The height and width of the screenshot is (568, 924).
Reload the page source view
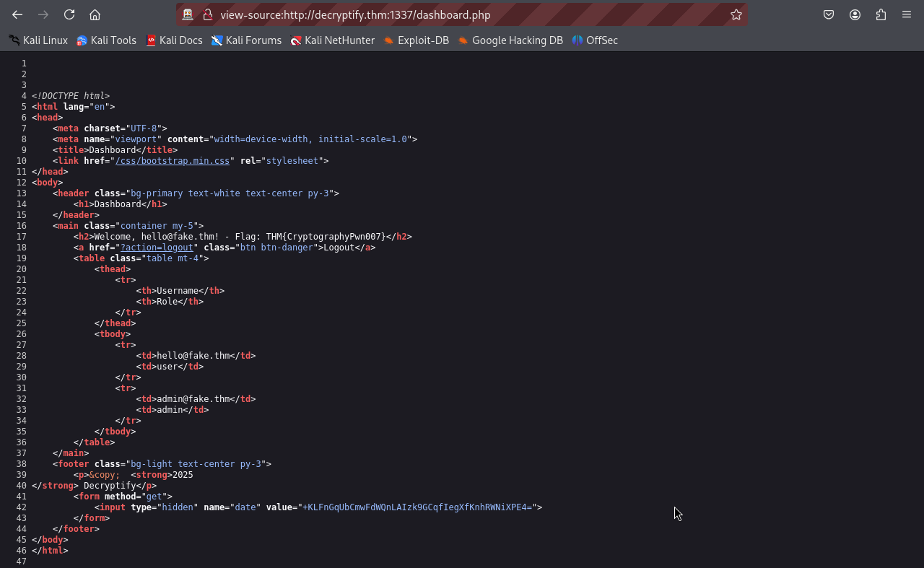[69, 14]
